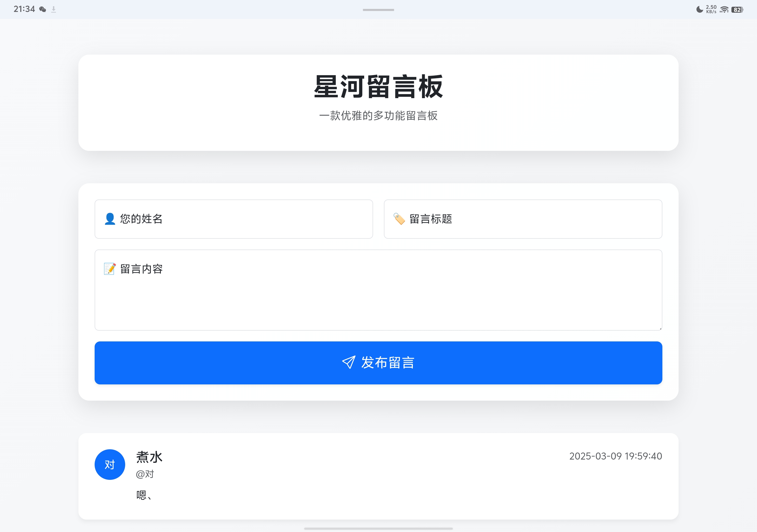Viewport: 757px width, 532px height.
Task: Click the 星河留言板 page heading
Action: click(378, 87)
